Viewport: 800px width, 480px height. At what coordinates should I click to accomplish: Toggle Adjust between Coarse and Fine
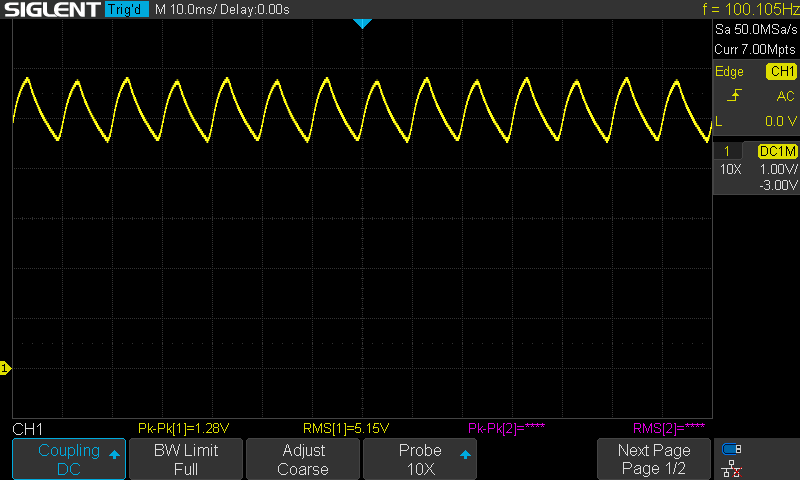[x=302, y=459]
